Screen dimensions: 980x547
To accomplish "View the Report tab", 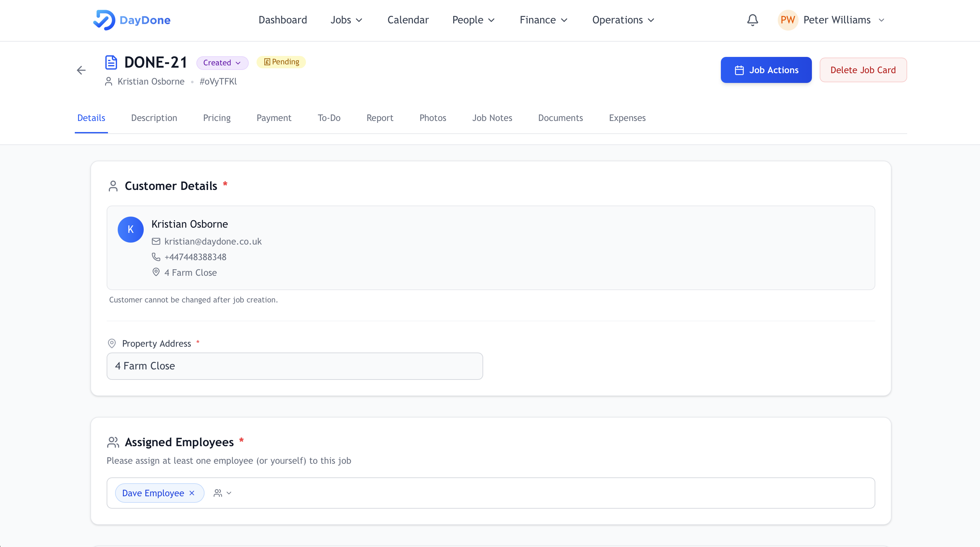I will click(x=380, y=118).
